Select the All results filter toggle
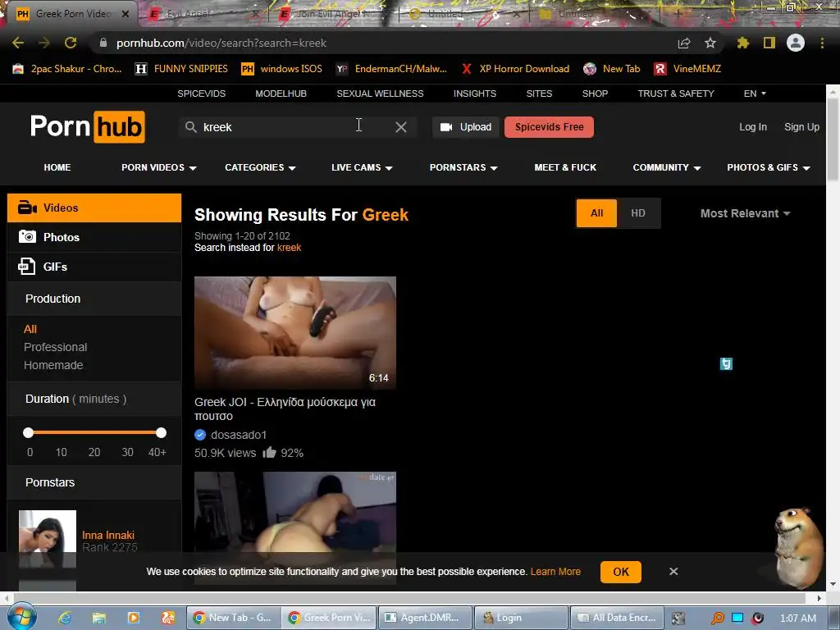 point(597,213)
